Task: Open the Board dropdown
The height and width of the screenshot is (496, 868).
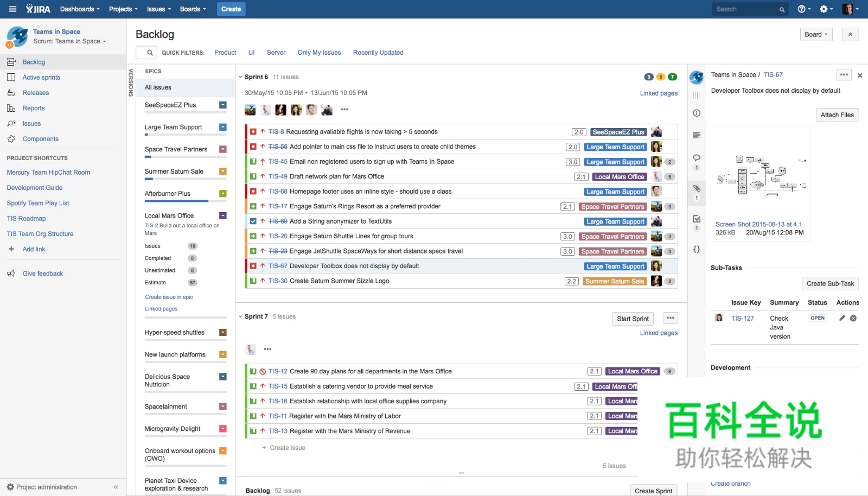Action: pos(816,35)
